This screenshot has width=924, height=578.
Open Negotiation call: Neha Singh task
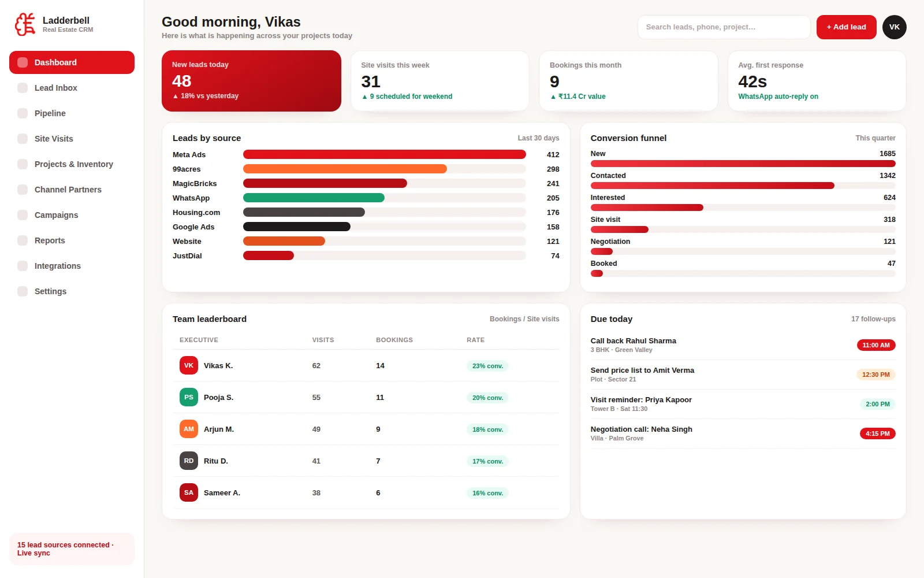tap(743, 433)
